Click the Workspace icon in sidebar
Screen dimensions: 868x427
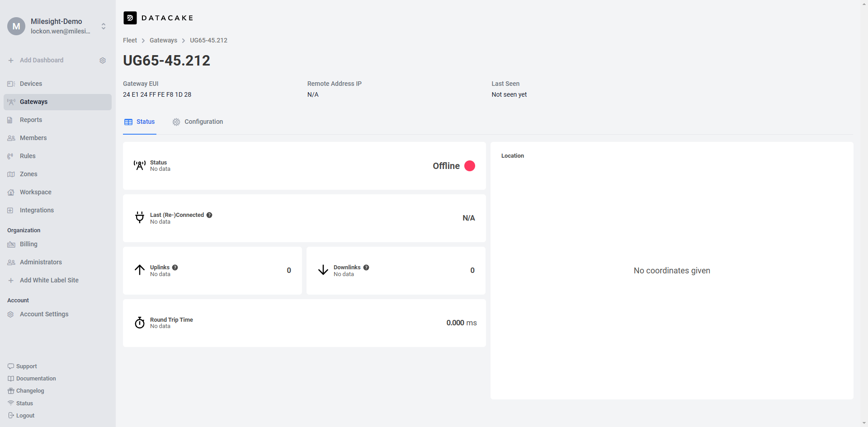tap(11, 192)
